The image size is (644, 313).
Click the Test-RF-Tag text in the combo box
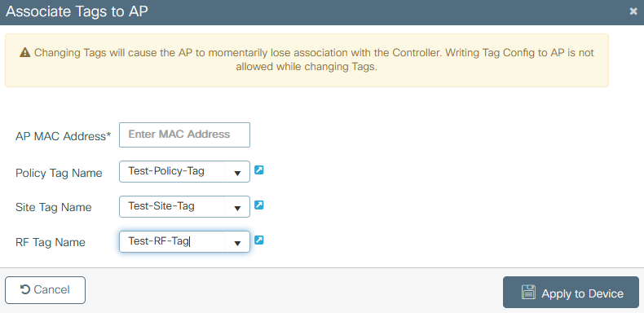click(158, 241)
